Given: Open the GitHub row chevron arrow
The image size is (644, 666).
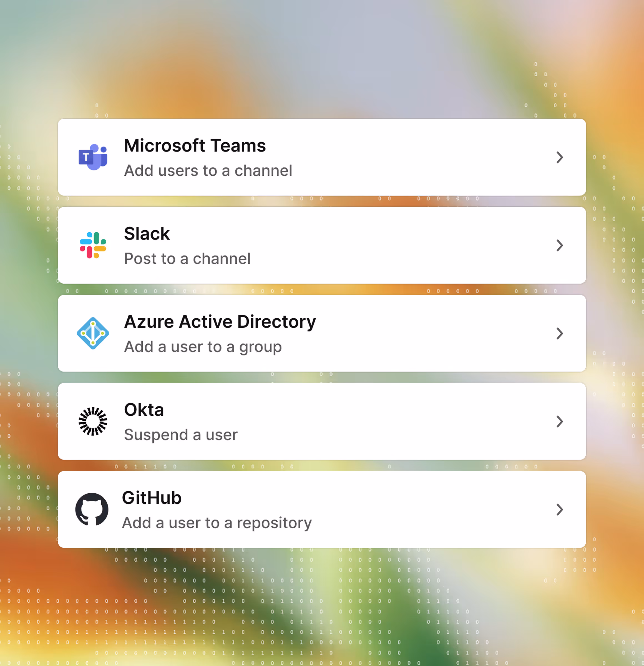Looking at the screenshot, I should tap(559, 509).
